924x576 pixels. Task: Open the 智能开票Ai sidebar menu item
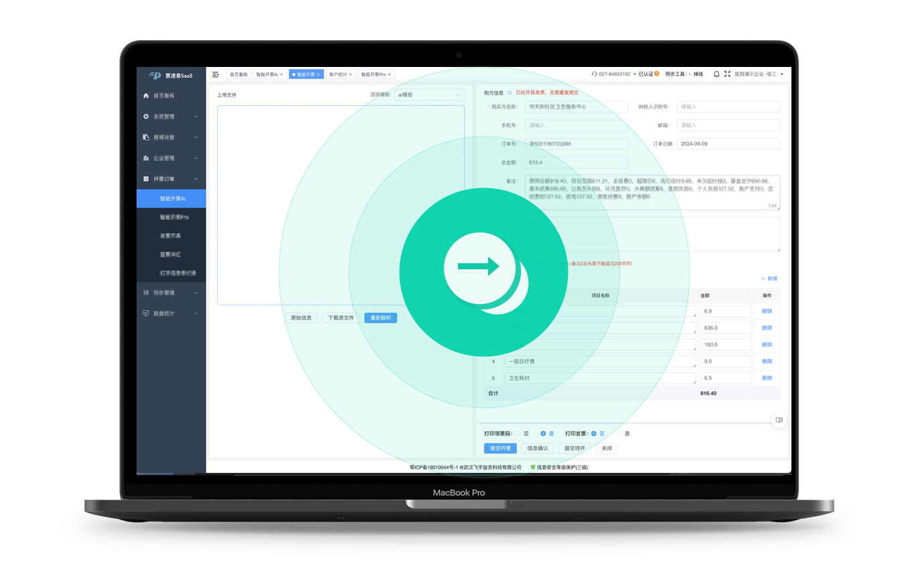pyautogui.click(x=171, y=199)
